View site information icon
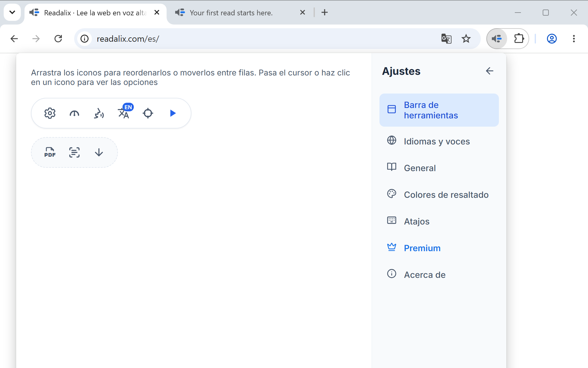Image resolution: width=588 pixels, height=368 pixels. [x=85, y=39]
